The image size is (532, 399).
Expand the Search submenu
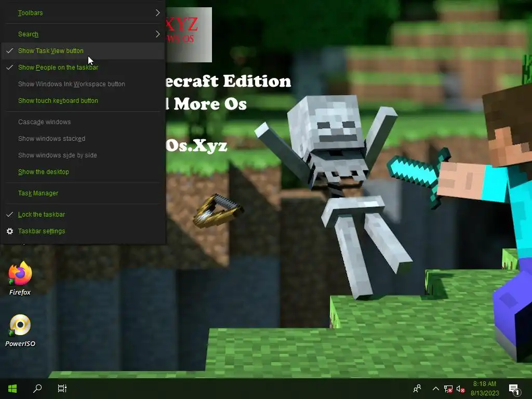point(83,34)
